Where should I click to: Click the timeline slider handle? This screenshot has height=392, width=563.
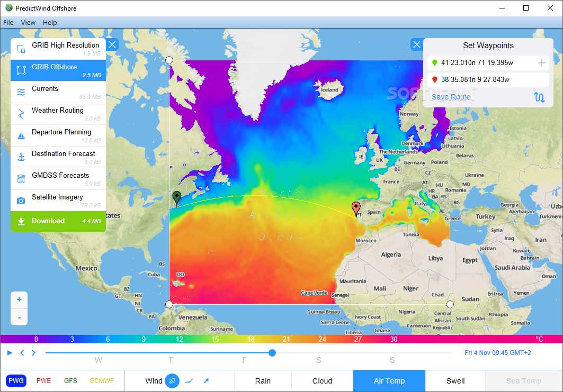272,353
